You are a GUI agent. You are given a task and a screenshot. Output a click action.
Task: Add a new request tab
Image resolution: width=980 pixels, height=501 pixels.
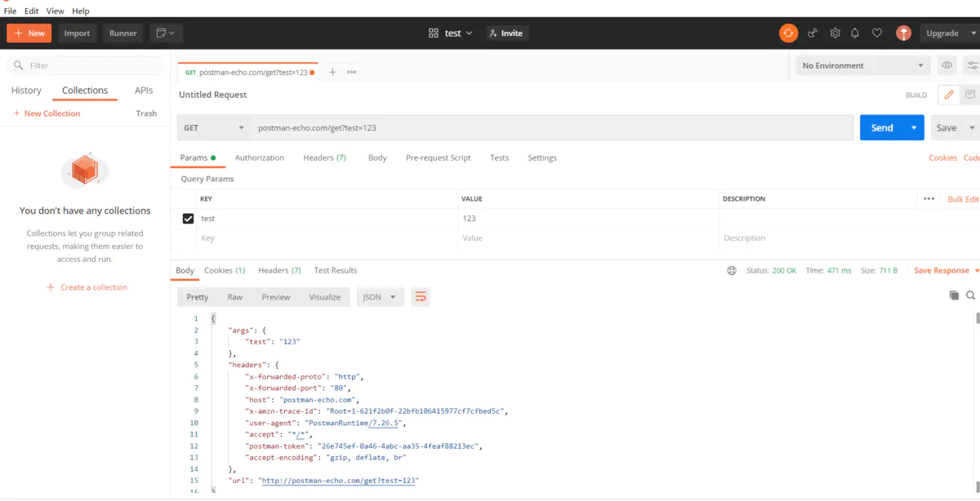point(332,72)
